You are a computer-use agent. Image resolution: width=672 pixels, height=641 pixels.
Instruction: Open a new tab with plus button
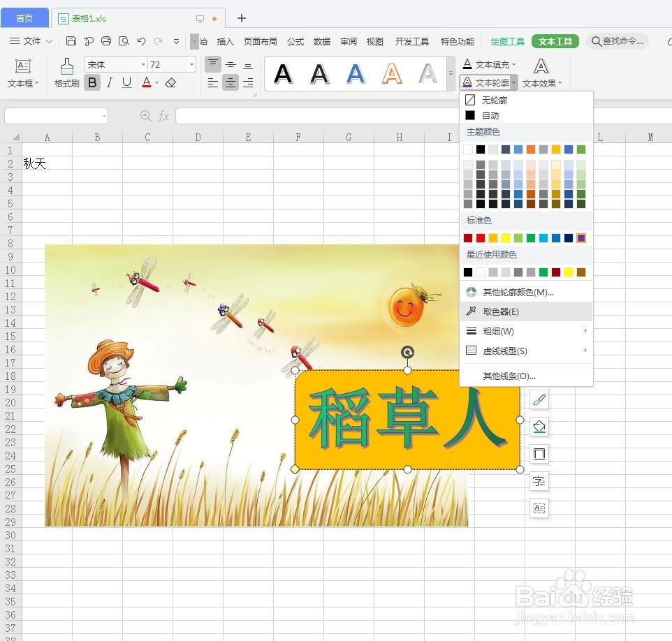point(241,18)
